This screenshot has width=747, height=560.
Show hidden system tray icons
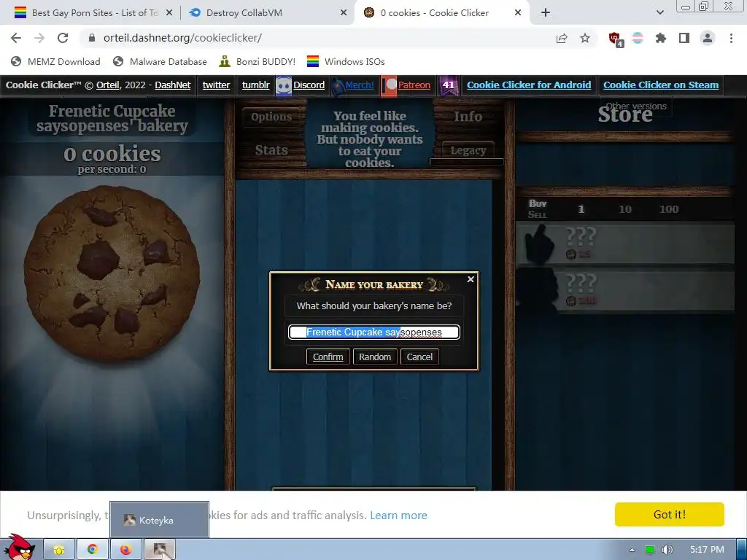click(632, 550)
